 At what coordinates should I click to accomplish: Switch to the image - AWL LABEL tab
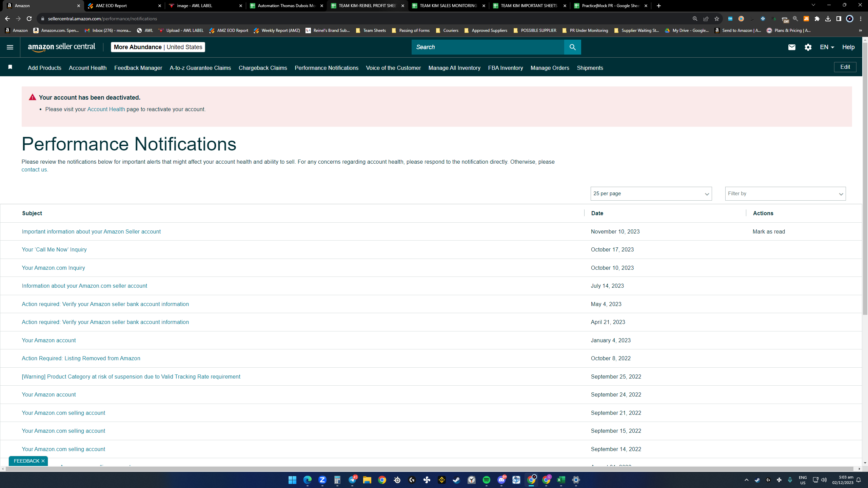click(205, 6)
